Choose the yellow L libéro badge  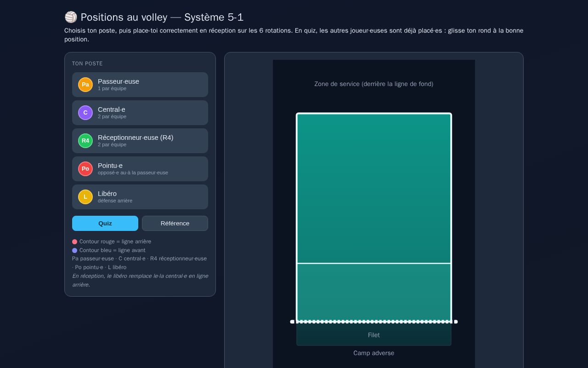85,197
